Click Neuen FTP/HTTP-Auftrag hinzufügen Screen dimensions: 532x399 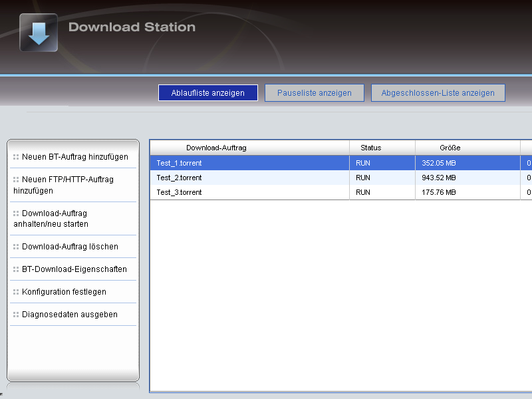(x=63, y=185)
